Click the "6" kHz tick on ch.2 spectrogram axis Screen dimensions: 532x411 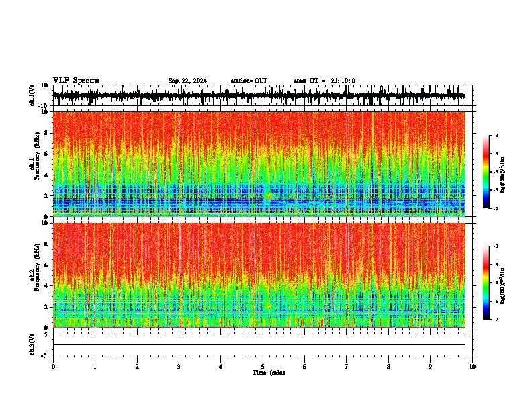coord(47,265)
